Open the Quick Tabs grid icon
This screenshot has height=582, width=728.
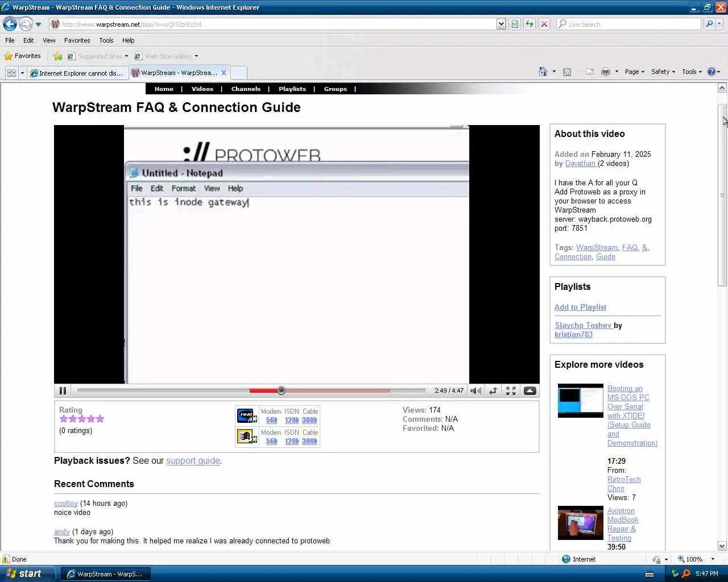click(x=11, y=73)
